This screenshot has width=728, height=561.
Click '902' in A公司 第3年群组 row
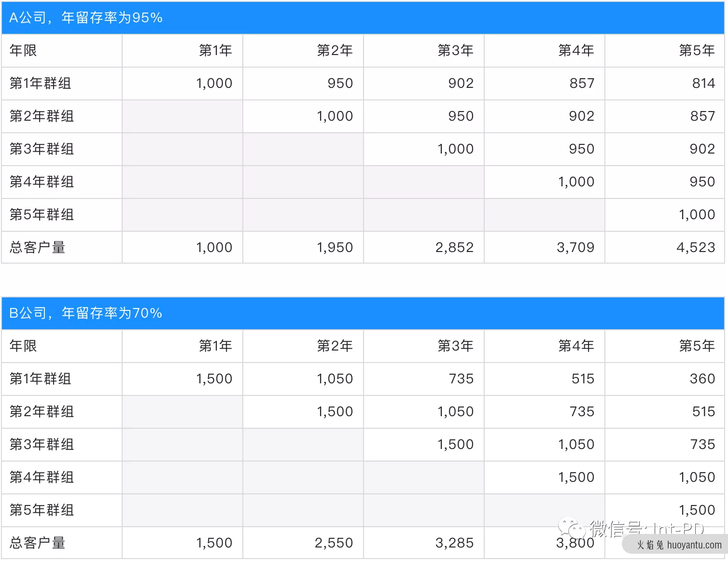(702, 149)
